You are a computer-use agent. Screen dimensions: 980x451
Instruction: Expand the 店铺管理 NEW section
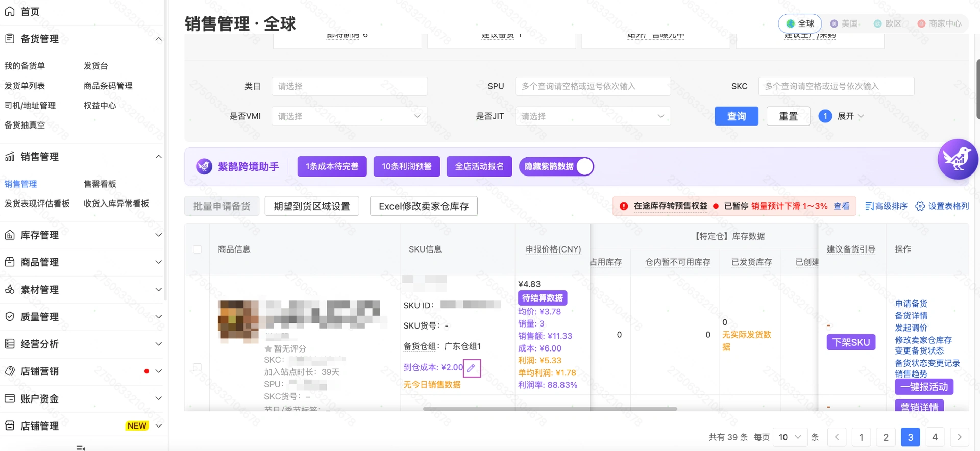[159, 425]
